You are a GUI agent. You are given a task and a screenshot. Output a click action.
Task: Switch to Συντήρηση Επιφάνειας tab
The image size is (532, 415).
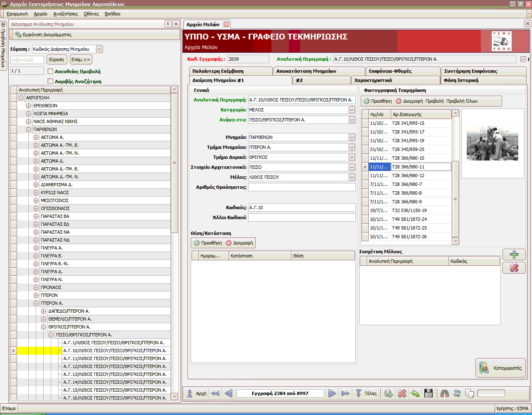(x=483, y=71)
